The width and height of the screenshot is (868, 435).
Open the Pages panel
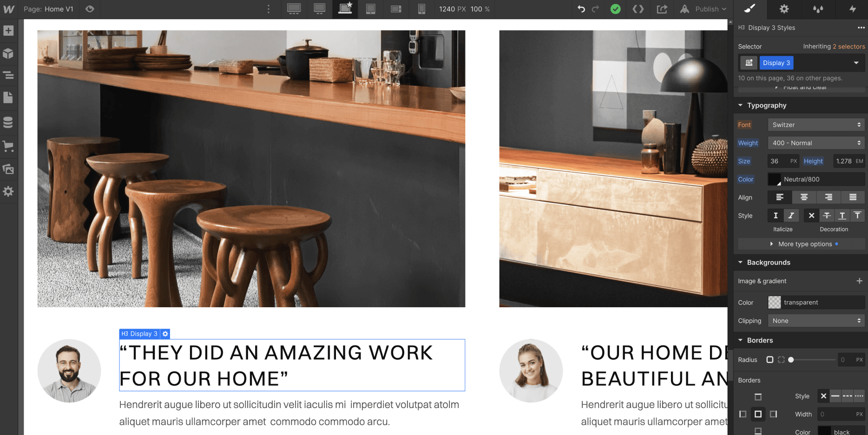click(x=8, y=98)
